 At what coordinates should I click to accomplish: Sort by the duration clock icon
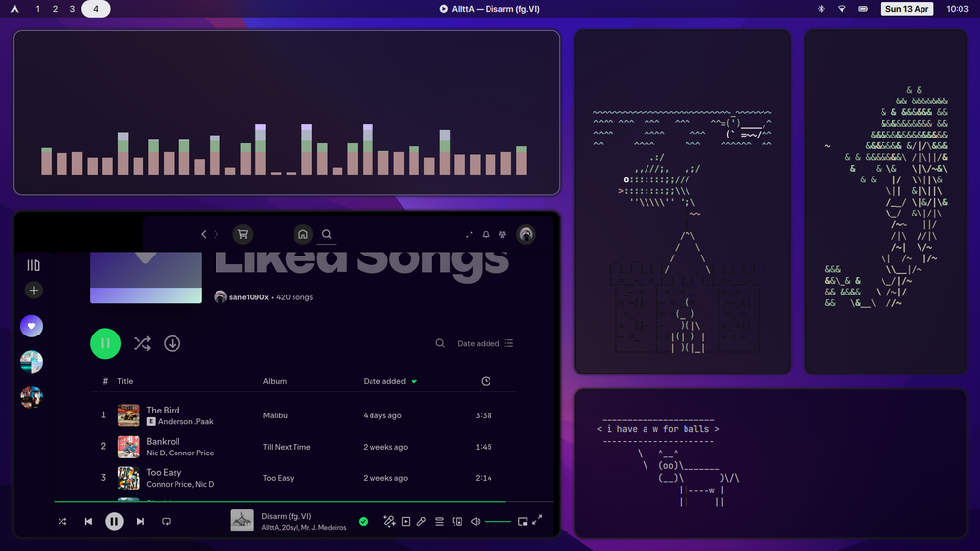(x=486, y=381)
